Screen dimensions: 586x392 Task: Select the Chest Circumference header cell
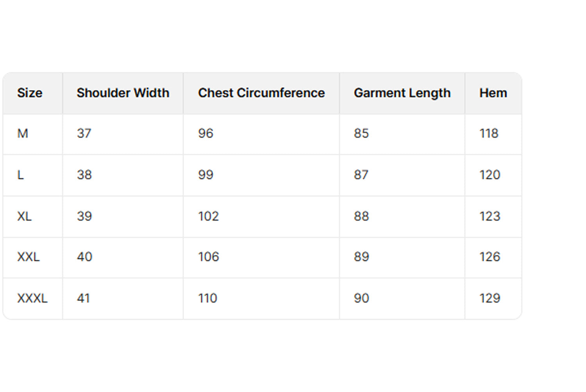pyautogui.click(x=261, y=93)
